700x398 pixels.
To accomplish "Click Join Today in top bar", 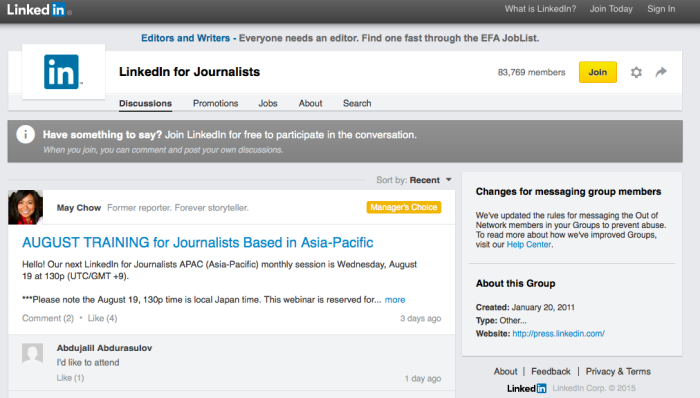I will [611, 9].
